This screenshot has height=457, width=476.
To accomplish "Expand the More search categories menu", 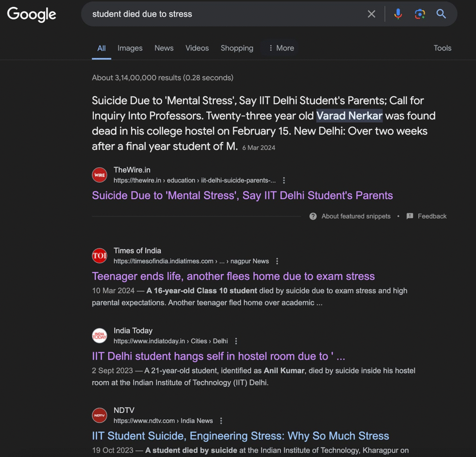I will (x=281, y=48).
